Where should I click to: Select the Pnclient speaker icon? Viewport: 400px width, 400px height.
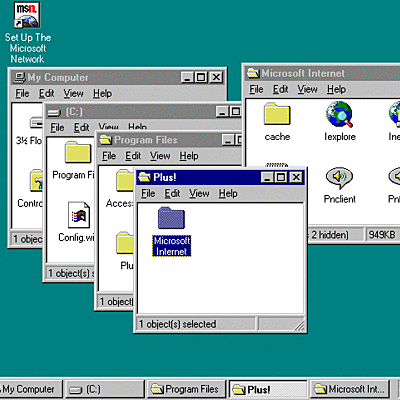pos(339,177)
